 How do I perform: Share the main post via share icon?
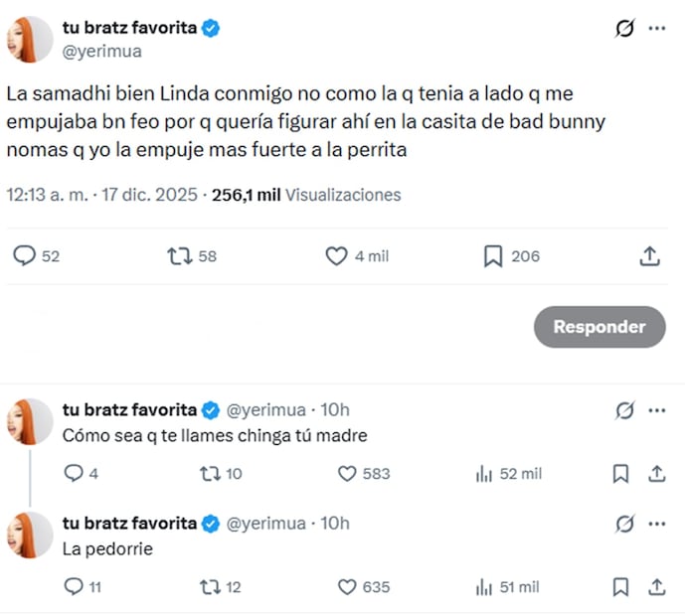pyautogui.click(x=648, y=256)
